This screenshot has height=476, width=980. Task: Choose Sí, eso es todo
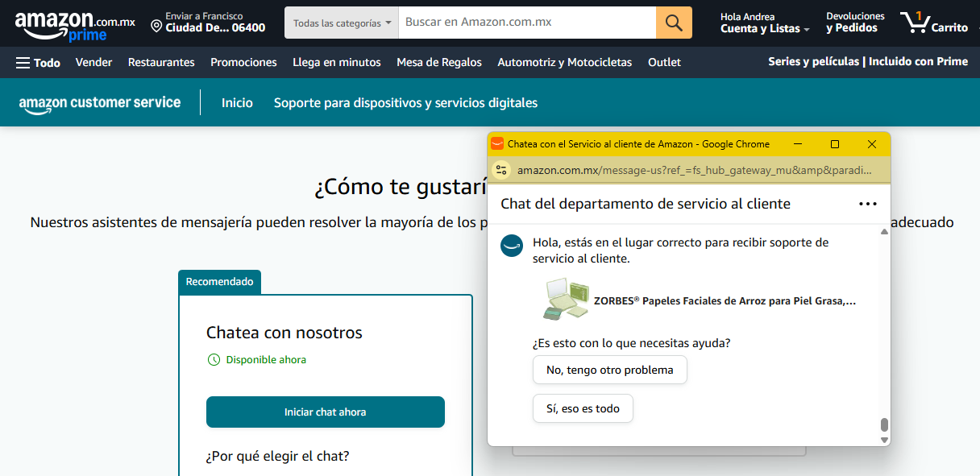click(x=583, y=408)
